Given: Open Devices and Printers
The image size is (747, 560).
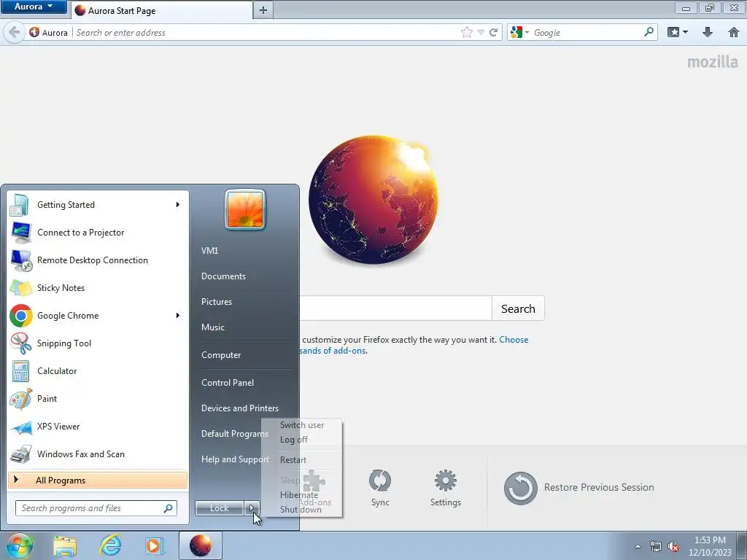Looking at the screenshot, I should click(239, 408).
